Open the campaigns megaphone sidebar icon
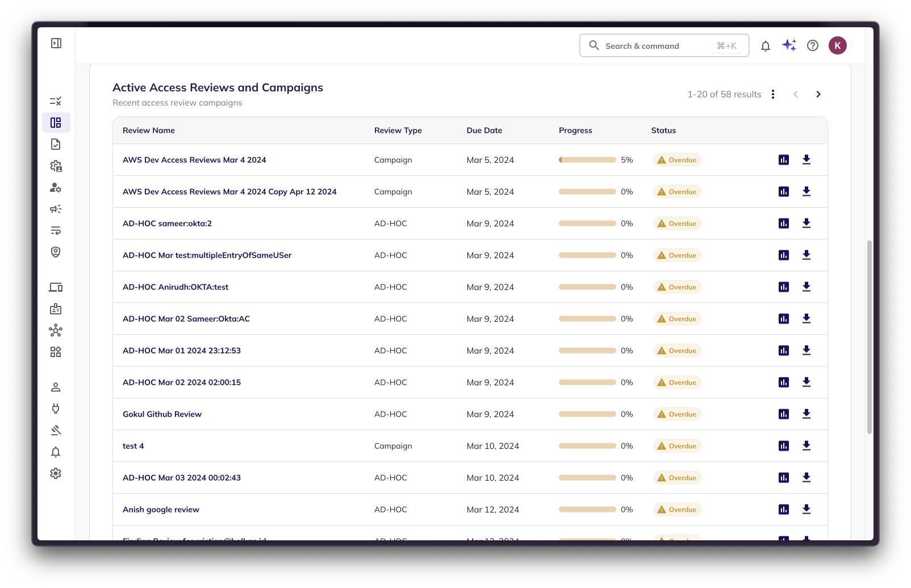Screen dimensions: 911x588 point(56,209)
